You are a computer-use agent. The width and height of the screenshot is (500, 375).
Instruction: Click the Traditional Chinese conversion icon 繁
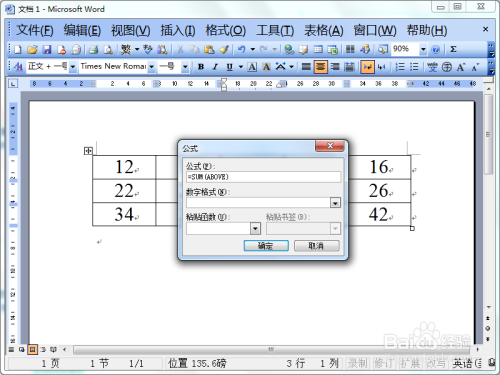pyautogui.click(x=126, y=50)
